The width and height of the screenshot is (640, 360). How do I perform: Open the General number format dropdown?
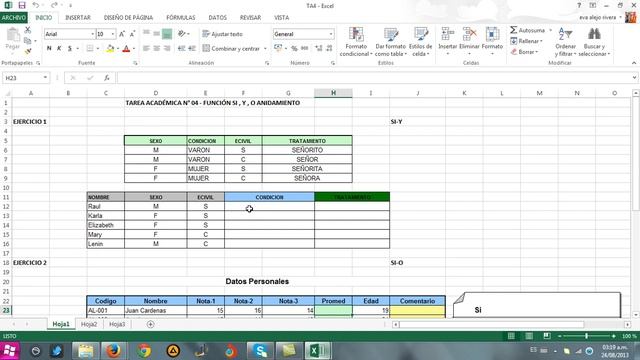pos(331,34)
